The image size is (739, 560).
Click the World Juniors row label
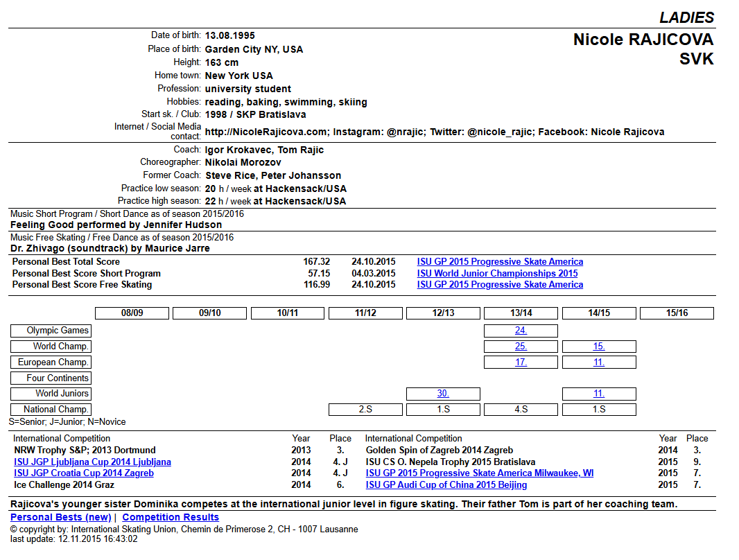[51, 393]
